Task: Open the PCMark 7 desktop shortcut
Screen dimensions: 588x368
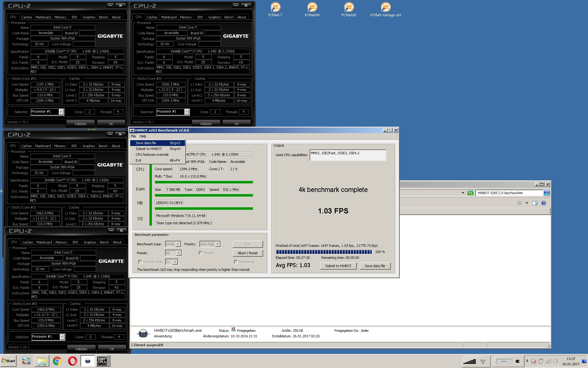Action: [275, 9]
